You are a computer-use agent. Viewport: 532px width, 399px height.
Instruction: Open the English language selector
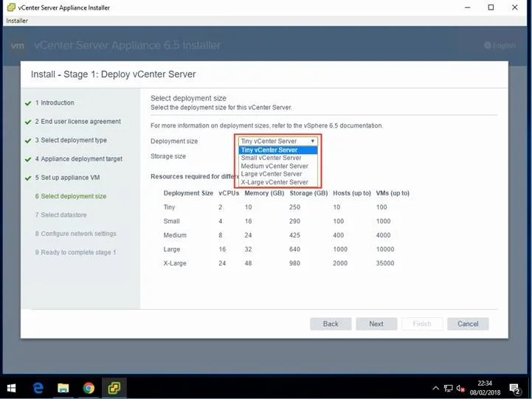pos(500,45)
